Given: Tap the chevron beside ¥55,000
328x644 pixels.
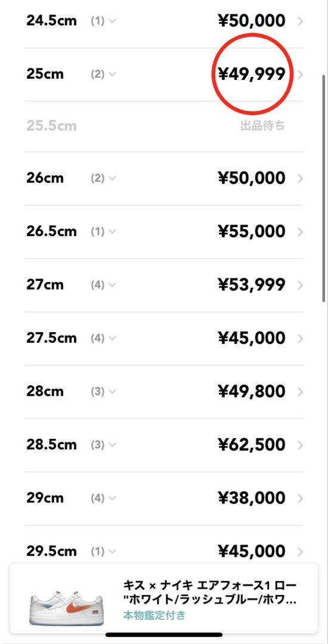Looking at the screenshot, I should (x=301, y=231).
